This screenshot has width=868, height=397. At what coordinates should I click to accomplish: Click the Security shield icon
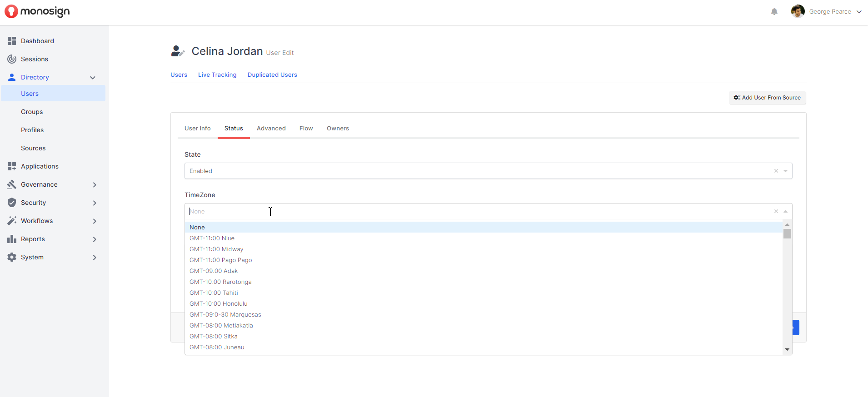12,203
